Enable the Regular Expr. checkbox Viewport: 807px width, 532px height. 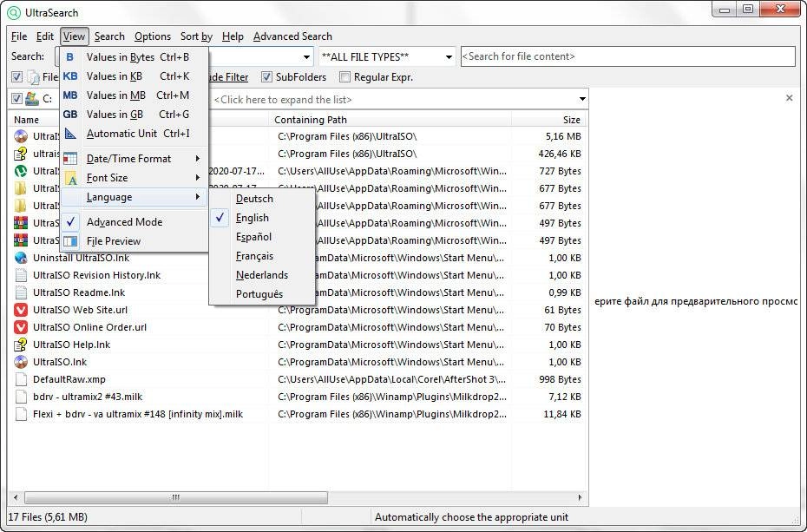[344, 77]
